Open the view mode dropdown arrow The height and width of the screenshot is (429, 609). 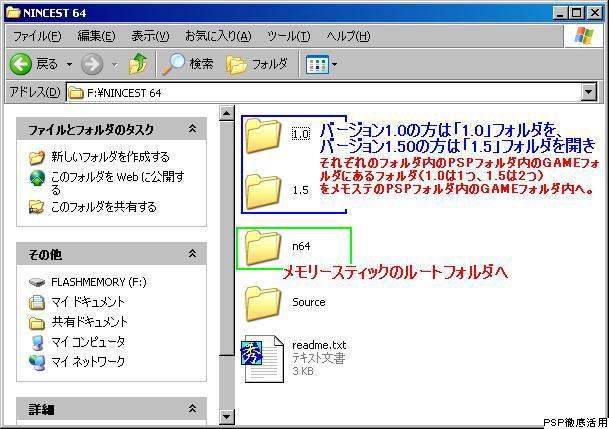334,65
